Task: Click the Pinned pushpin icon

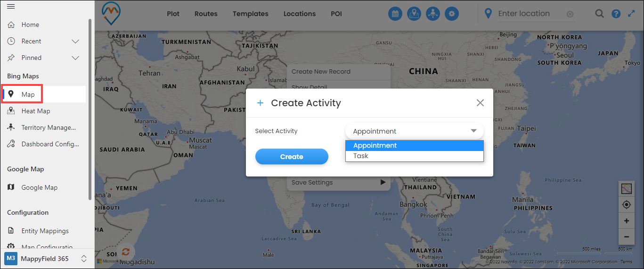Action: (x=11, y=58)
